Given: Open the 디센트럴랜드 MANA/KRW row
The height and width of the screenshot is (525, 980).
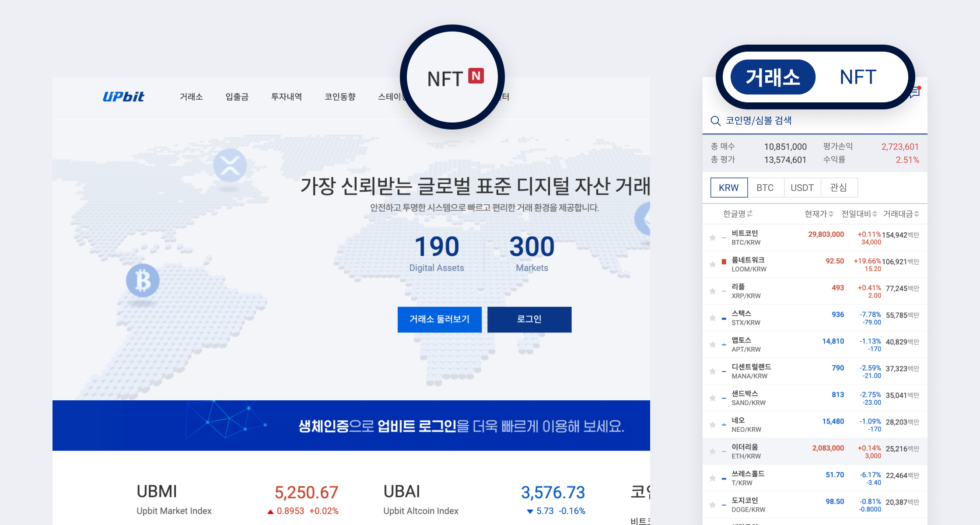Looking at the screenshot, I should pos(815,371).
